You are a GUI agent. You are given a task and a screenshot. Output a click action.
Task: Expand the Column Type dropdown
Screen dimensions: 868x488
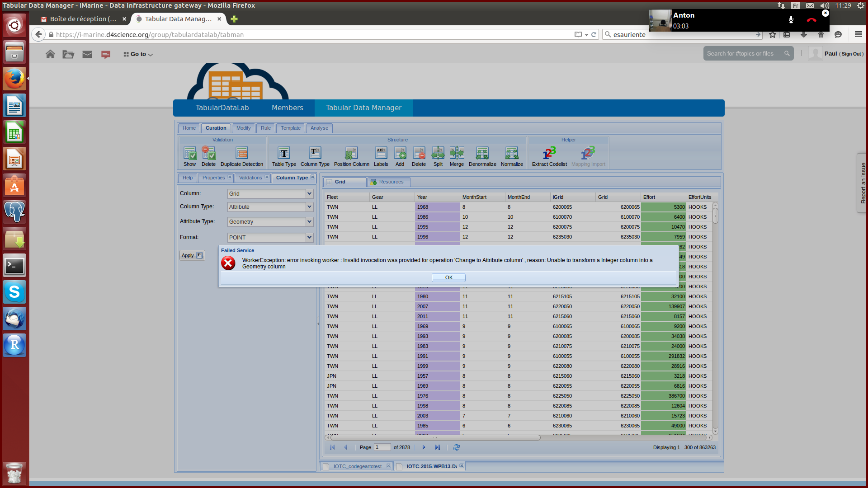click(x=309, y=206)
